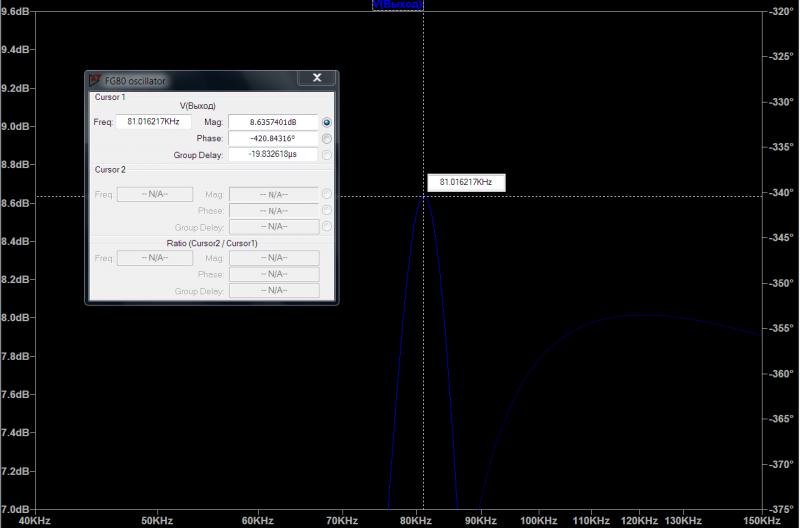Click the V(Выход) label in Cursor 1 group
The width and height of the screenshot is (800, 528).
(197, 106)
